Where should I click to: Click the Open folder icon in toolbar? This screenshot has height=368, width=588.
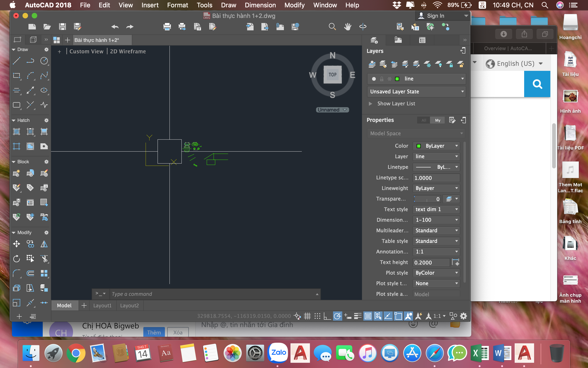click(x=47, y=26)
